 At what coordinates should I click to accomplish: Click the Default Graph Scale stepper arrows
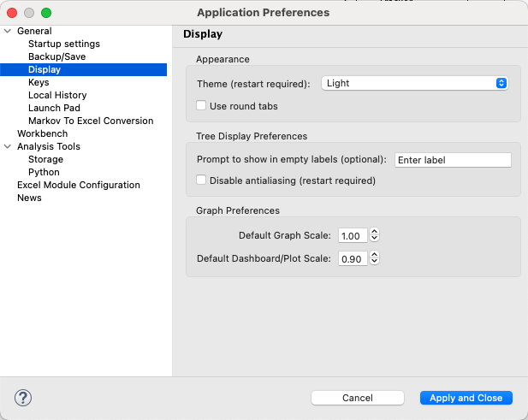point(375,235)
